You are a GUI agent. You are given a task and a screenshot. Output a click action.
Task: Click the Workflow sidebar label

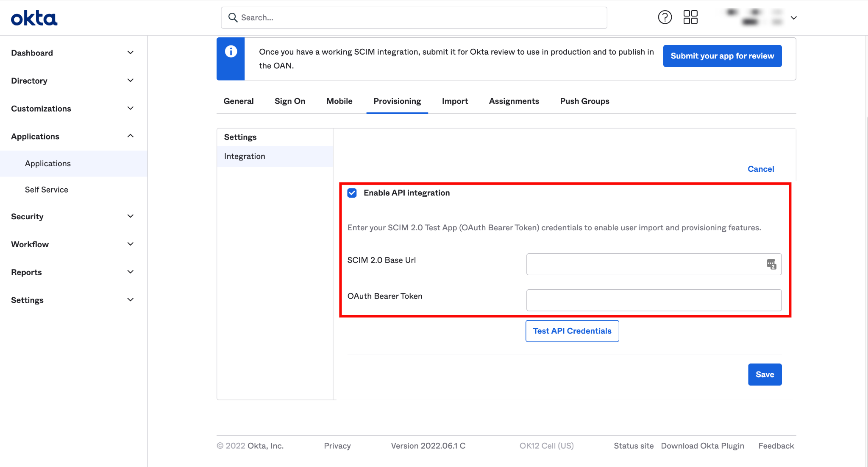coord(30,244)
